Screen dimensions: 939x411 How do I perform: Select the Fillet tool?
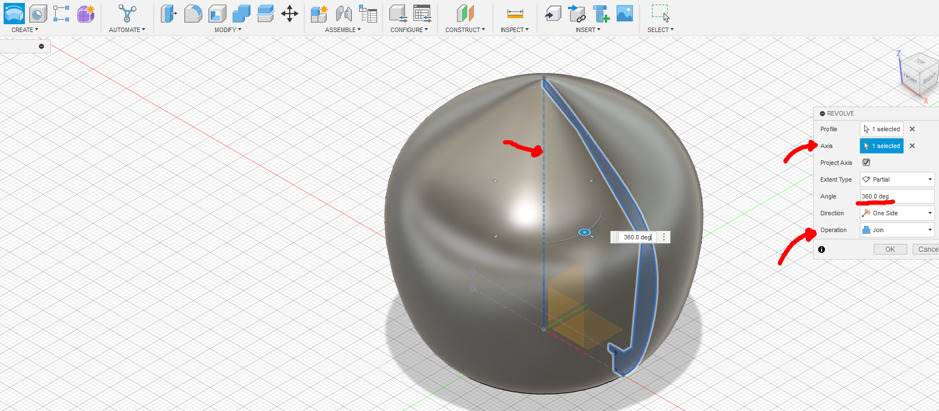pyautogui.click(x=192, y=13)
